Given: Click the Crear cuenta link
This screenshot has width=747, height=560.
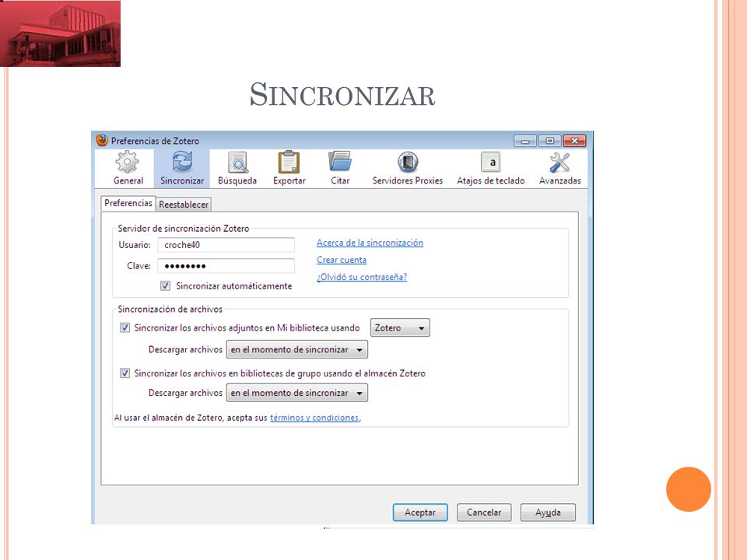Looking at the screenshot, I should point(342,260).
